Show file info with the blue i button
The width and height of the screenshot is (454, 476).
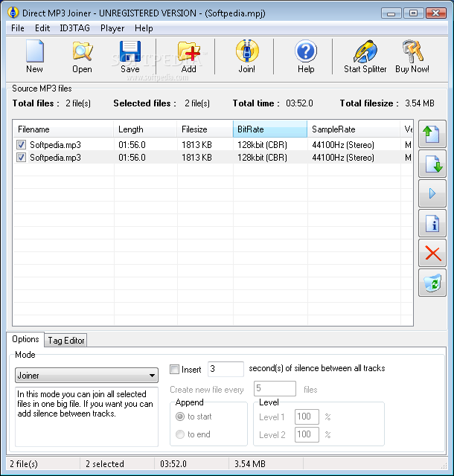pyautogui.click(x=432, y=223)
